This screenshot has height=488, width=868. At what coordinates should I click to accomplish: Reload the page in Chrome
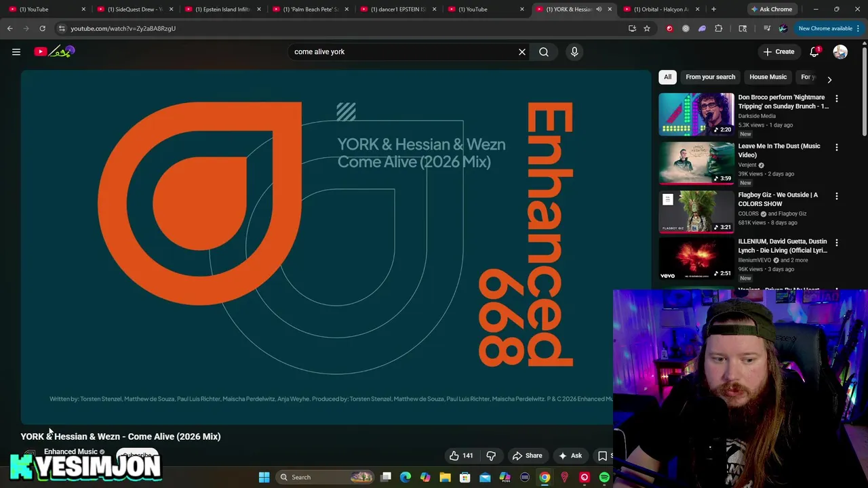click(42, 28)
